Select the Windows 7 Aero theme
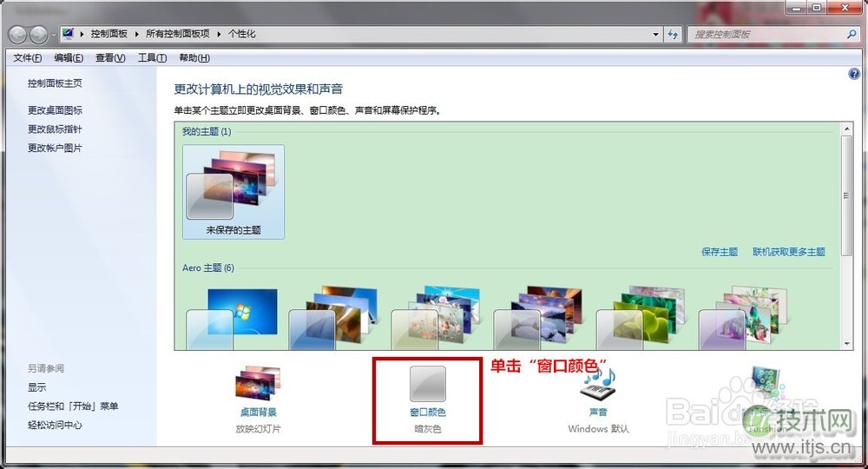This screenshot has height=469, width=868. [x=232, y=319]
